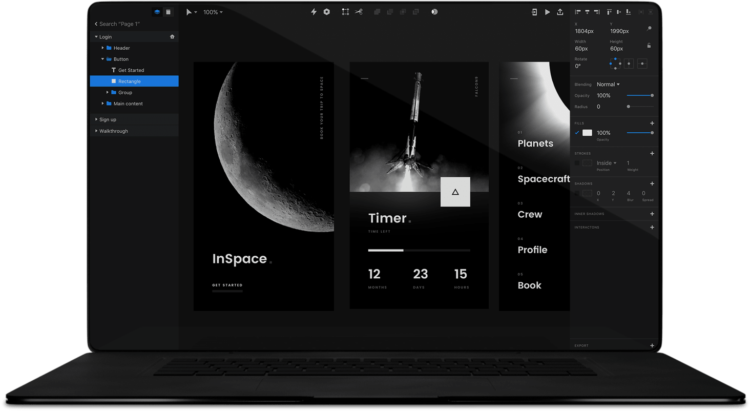Screen dimensions: 750x411
Task: Switch to the layers panel view icon
Action: pos(157,12)
